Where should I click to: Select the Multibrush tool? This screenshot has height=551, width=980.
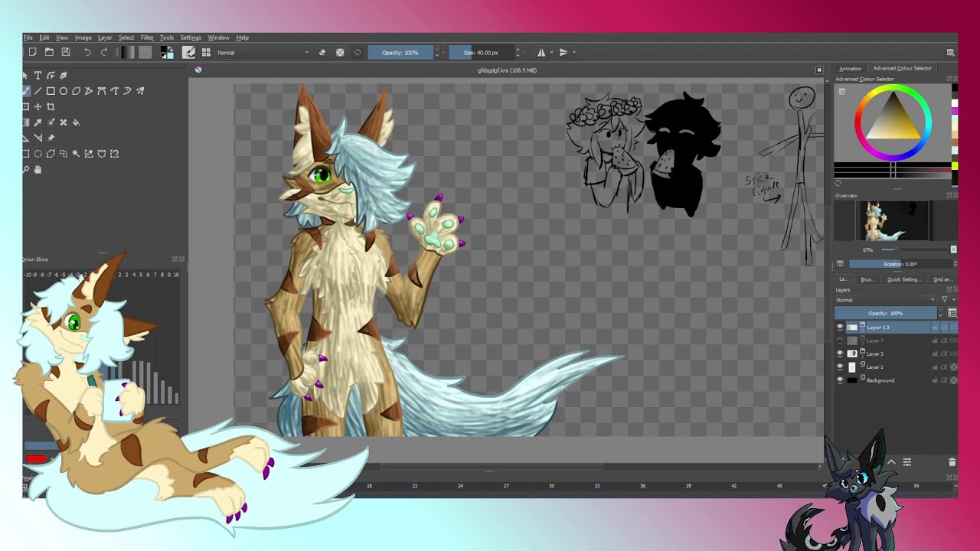(x=140, y=91)
